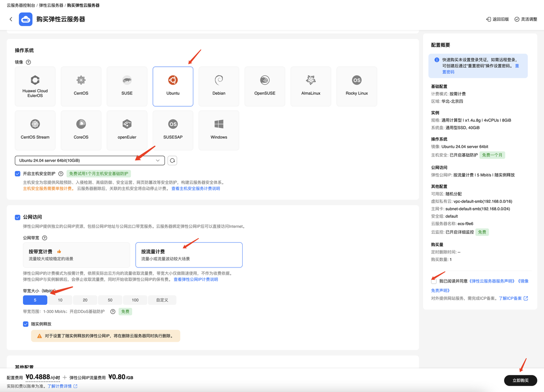Set bandwidth size to 50 Mbit/s
This screenshot has width=544, height=392.
click(x=110, y=300)
